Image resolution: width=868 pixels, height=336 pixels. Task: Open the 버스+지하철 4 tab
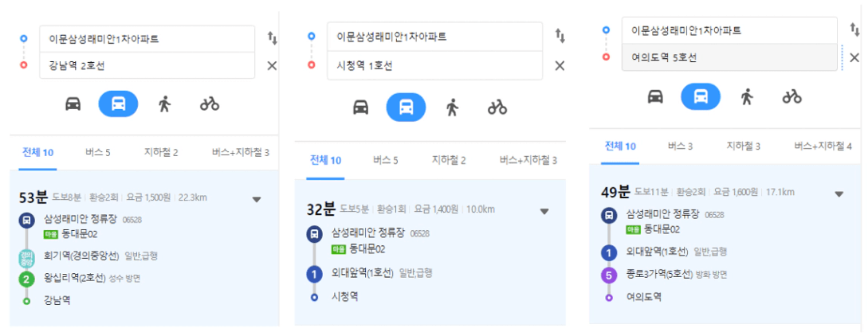point(822,147)
